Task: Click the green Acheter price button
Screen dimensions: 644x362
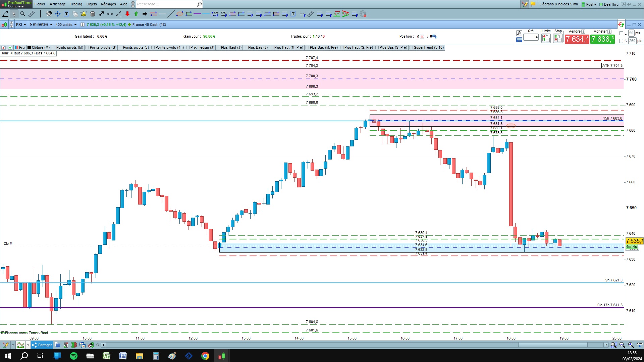Action: click(x=603, y=39)
